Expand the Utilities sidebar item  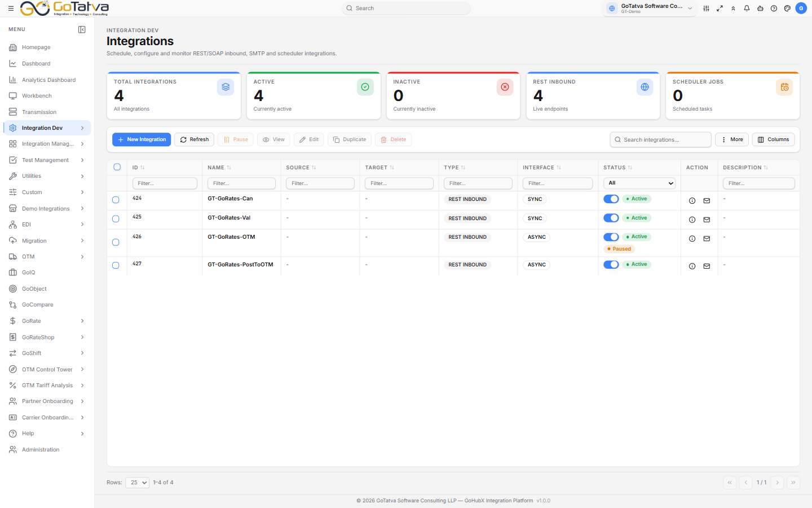click(x=47, y=176)
